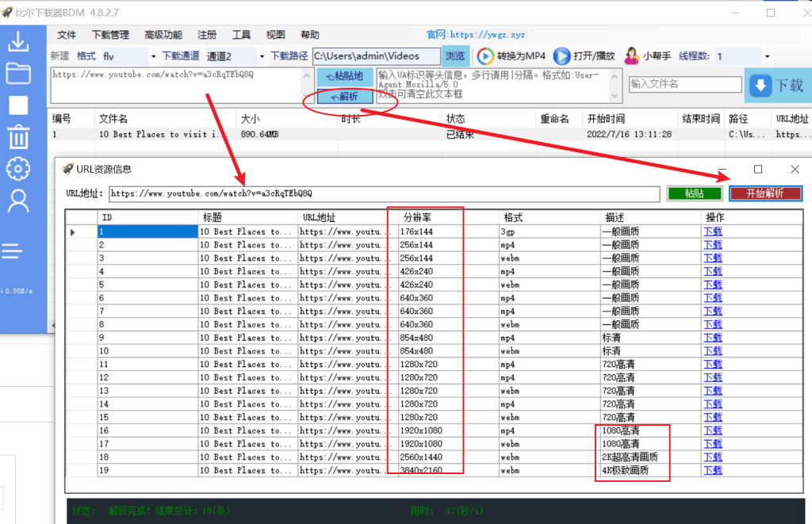Click the row selector arrow of row 1

click(x=73, y=232)
